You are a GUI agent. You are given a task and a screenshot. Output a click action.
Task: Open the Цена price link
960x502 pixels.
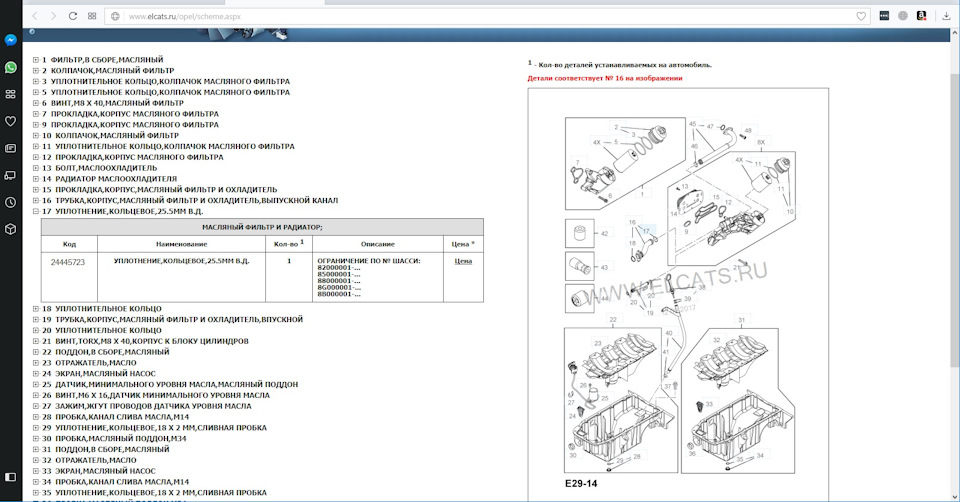click(463, 261)
